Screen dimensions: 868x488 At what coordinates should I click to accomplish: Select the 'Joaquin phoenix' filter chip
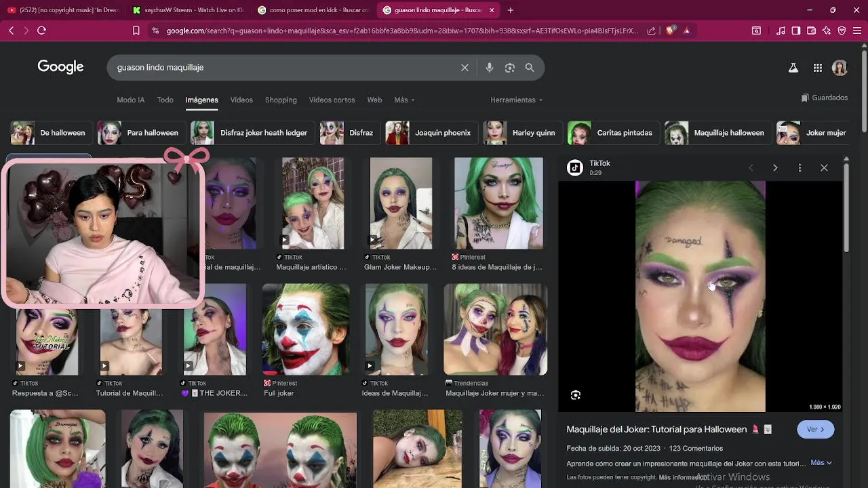point(431,133)
